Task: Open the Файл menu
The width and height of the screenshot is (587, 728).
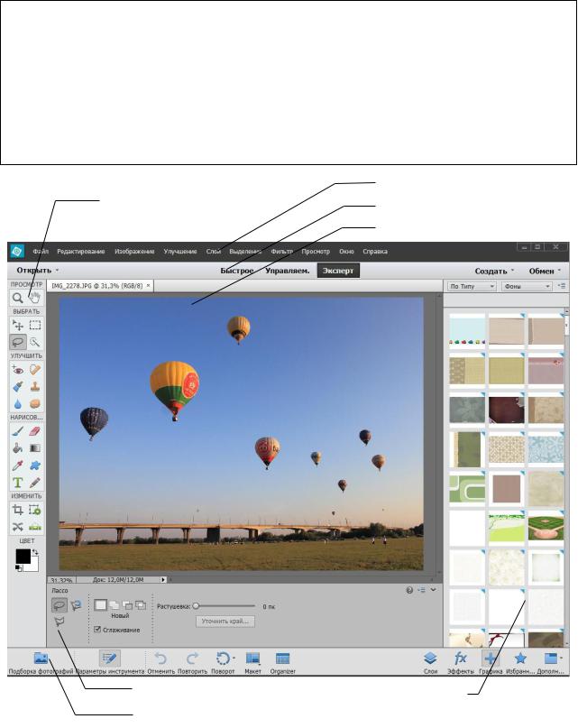Action: pyautogui.click(x=41, y=251)
